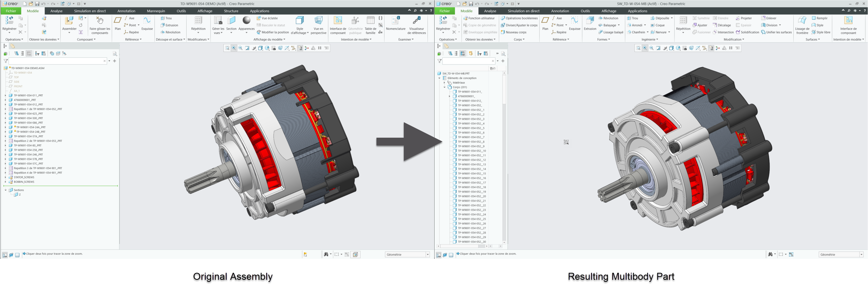Click 'Modification' group label in right window
The height and width of the screenshot is (295, 868).
tap(734, 40)
